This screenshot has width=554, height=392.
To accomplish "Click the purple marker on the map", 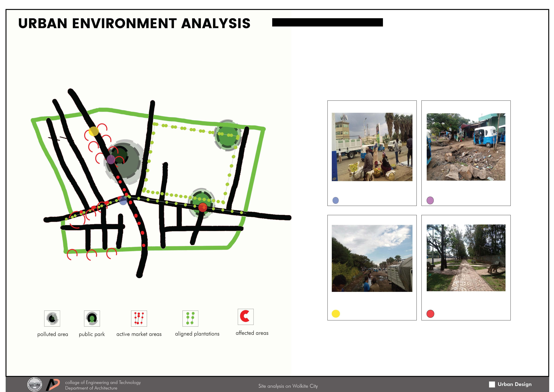I will (111, 160).
